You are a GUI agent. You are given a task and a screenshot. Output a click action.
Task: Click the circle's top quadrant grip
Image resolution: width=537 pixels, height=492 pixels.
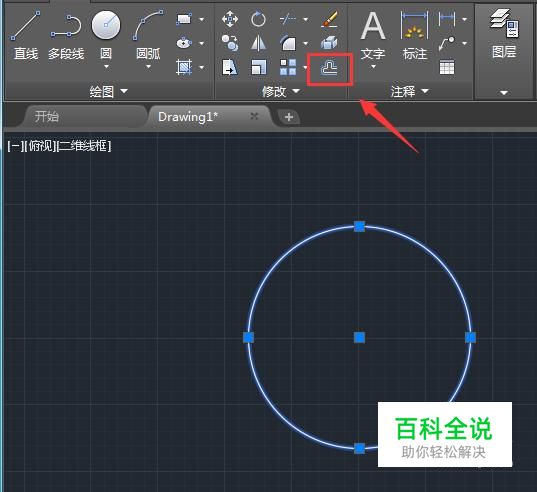(x=359, y=226)
